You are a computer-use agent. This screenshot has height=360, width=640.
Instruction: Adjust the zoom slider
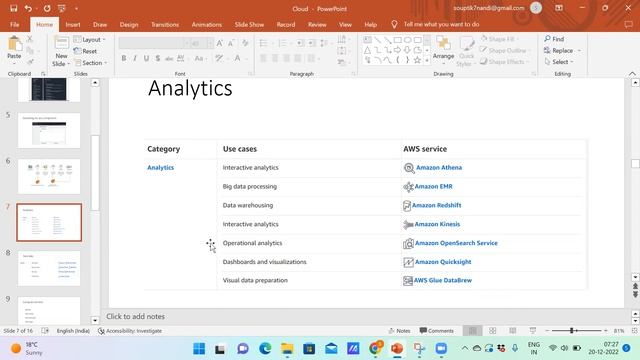(x=572, y=331)
